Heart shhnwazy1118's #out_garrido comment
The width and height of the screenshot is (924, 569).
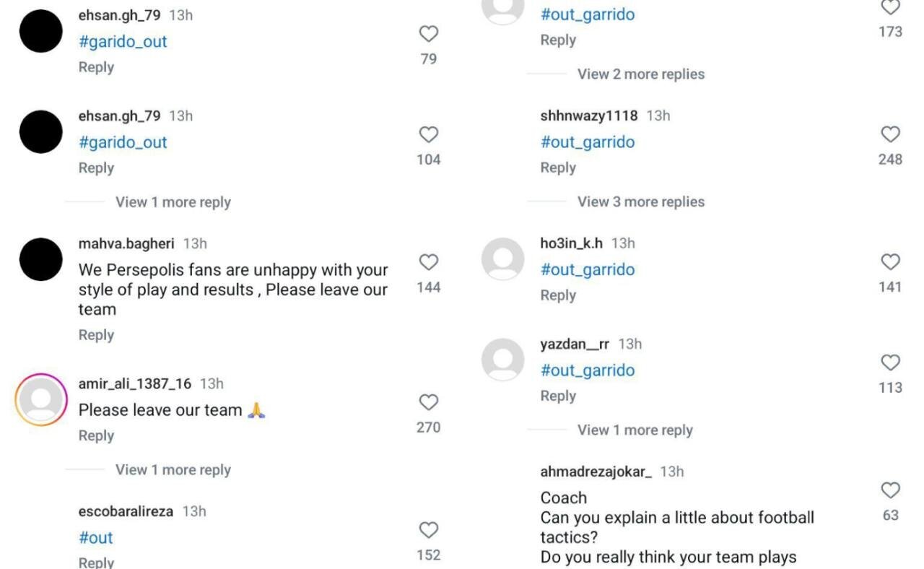coord(891,134)
